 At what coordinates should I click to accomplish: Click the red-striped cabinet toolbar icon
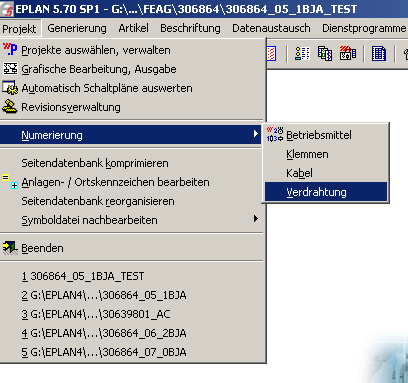coord(348,53)
